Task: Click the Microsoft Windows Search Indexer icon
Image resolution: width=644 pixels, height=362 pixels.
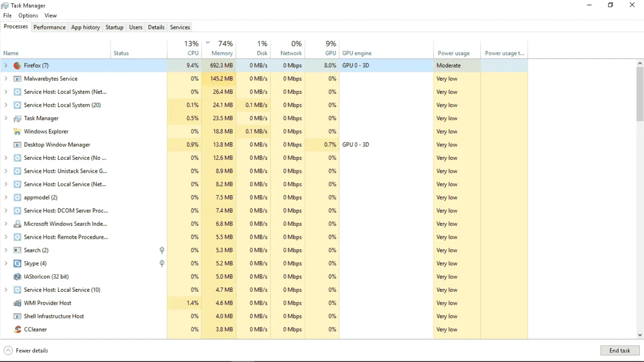Action: tap(17, 224)
